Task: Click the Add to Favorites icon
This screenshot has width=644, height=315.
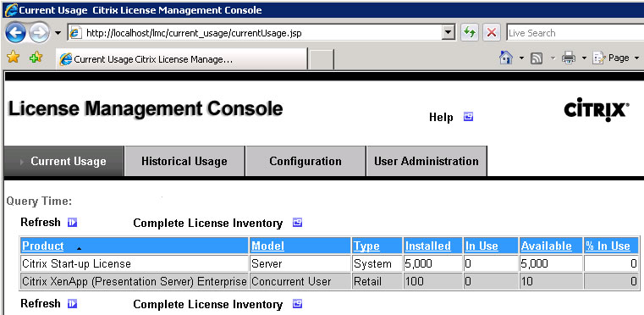Action: (x=36, y=58)
